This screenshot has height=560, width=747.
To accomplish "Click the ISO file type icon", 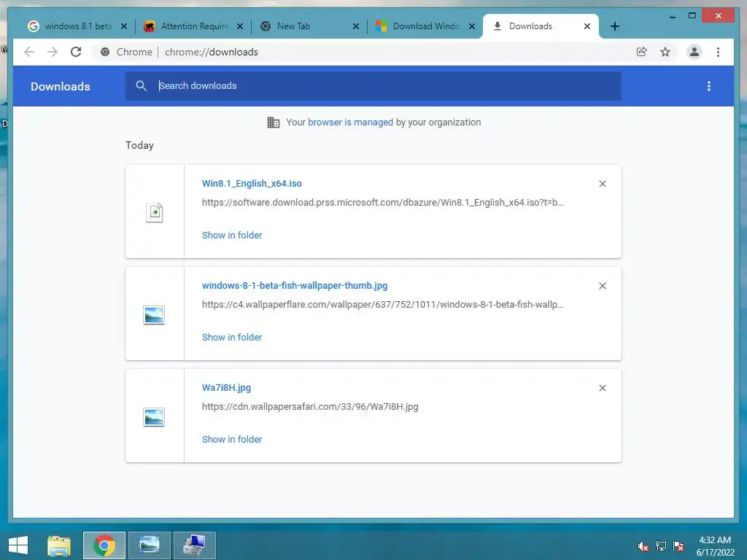I will tap(155, 212).
